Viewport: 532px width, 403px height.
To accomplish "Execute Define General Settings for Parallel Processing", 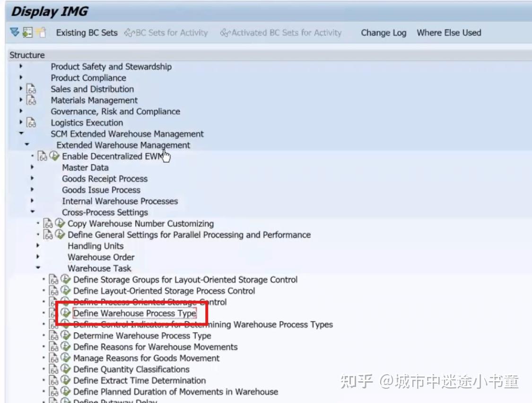I will tap(60, 234).
